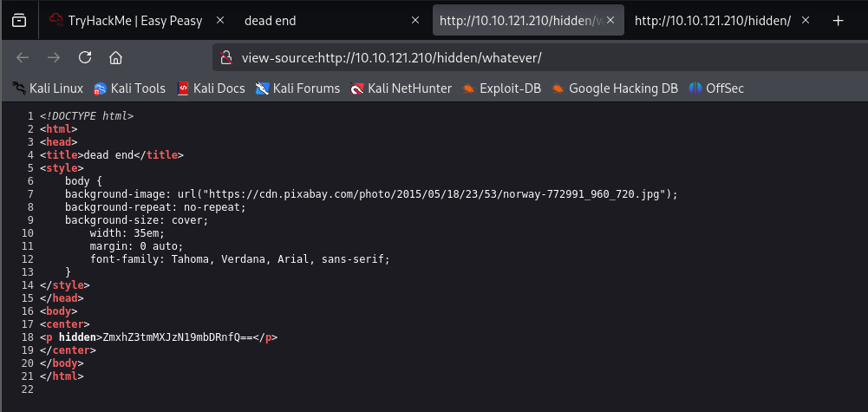This screenshot has height=412, width=868.
Task: Click the insecure connection icon in address bar
Action: 226,57
